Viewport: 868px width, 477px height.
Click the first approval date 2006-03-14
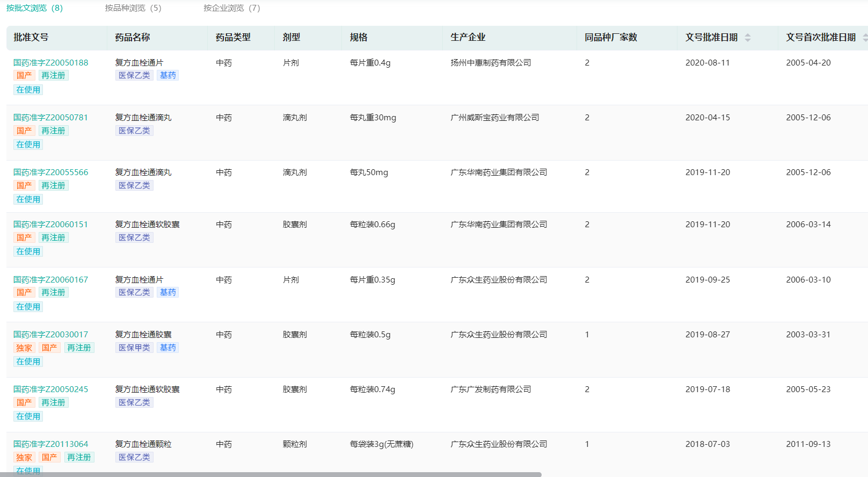pyautogui.click(x=808, y=225)
